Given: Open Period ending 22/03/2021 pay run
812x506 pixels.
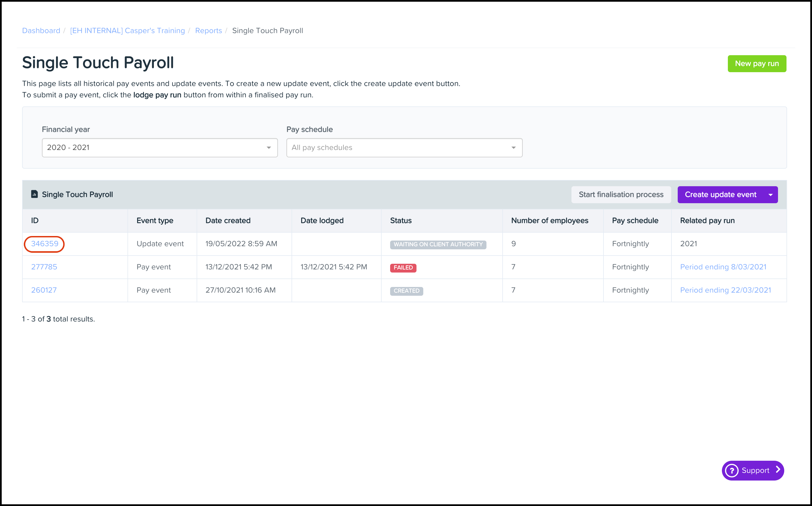Looking at the screenshot, I should (725, 290).
